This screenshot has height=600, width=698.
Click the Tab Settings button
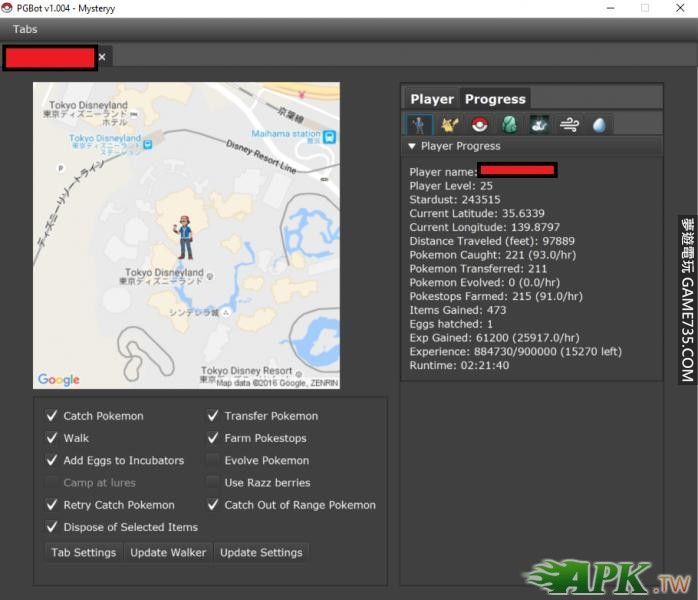(84, 553)
